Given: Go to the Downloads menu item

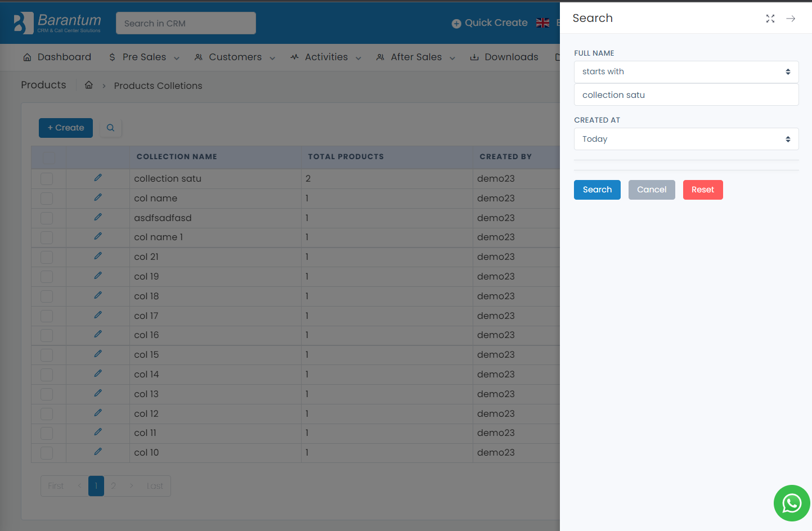Looking at the screenshot, I should tap(504, 57).
